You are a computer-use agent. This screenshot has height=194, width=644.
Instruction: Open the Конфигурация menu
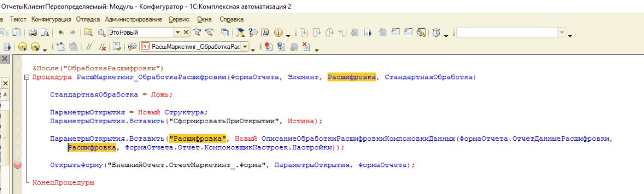coord(51,19)
